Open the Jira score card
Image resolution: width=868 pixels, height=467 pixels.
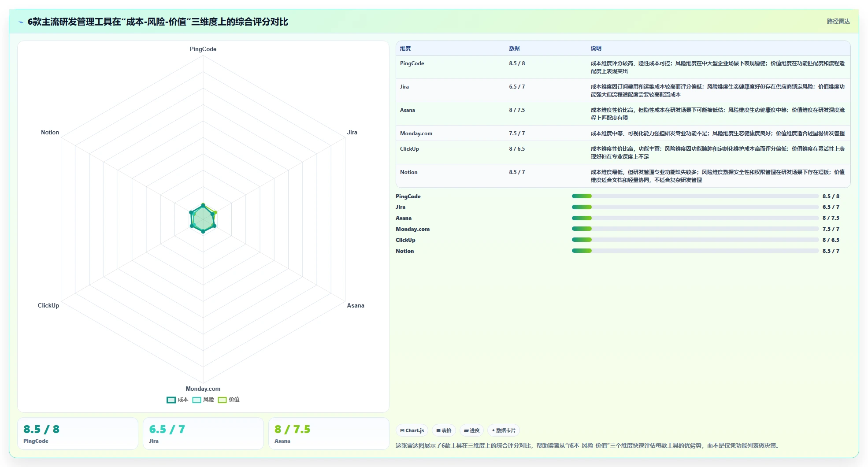(x=203, y=434)
